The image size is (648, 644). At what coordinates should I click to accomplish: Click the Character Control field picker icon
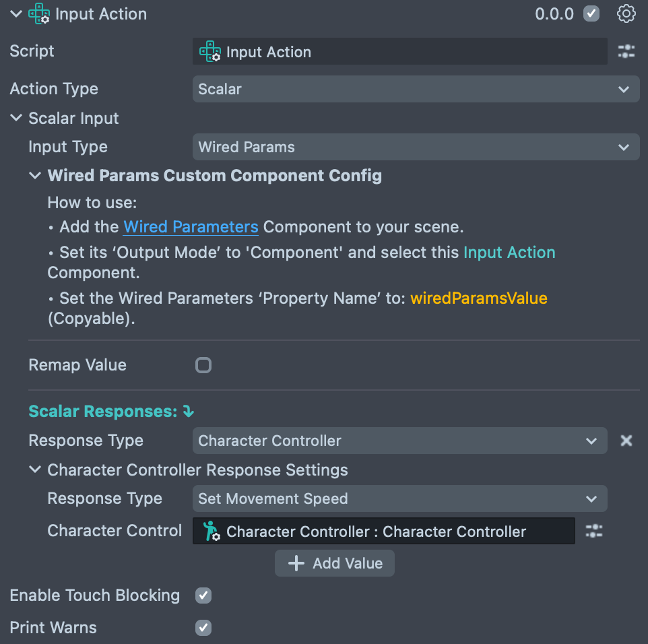593,532
